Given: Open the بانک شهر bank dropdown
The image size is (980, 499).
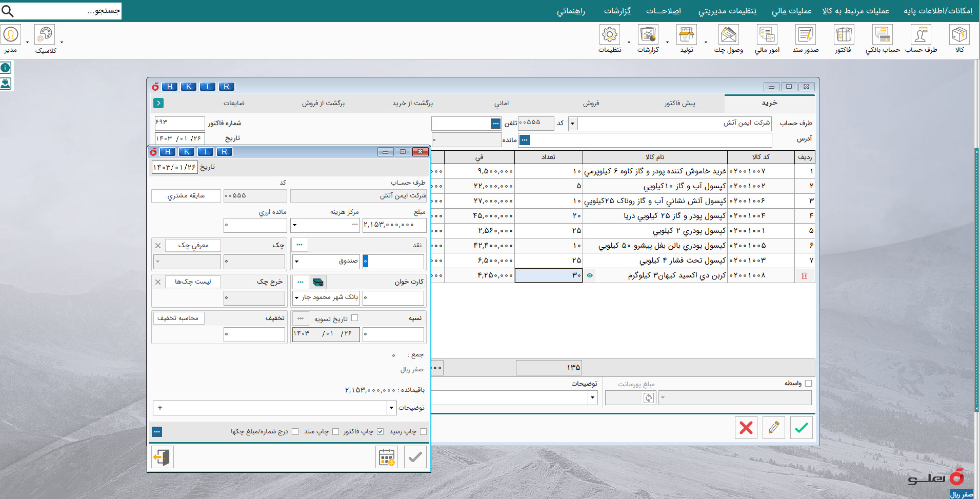Looking at the screenshot, I should click(x=296, y=298).
